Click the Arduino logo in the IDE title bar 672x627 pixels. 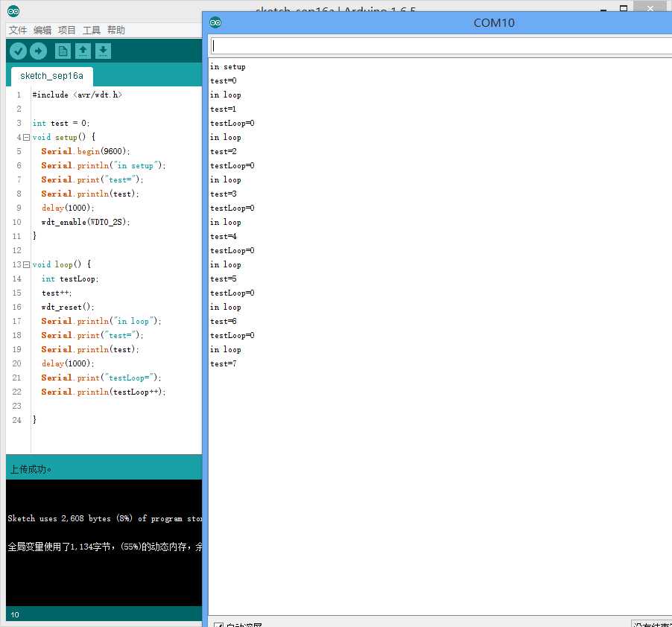[x=13, y=11]
